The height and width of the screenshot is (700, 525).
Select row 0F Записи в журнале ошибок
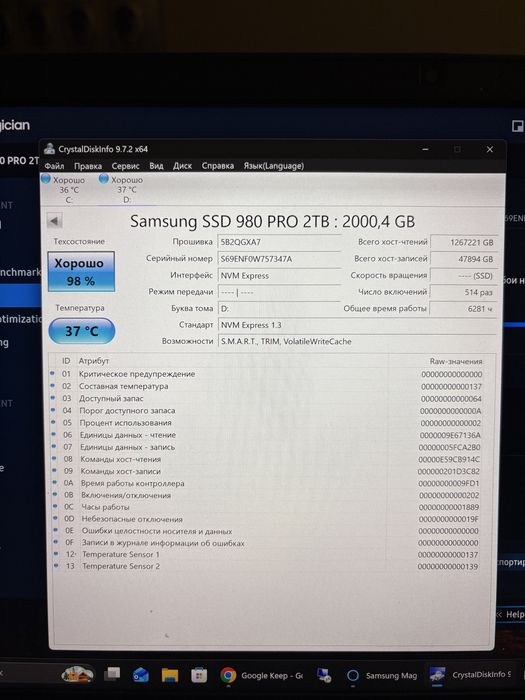(266, 543)
